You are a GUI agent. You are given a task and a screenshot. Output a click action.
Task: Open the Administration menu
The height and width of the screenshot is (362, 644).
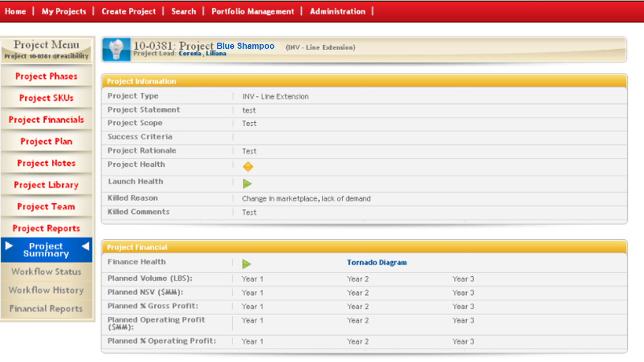pyautogui.click(x=338, y=11)
